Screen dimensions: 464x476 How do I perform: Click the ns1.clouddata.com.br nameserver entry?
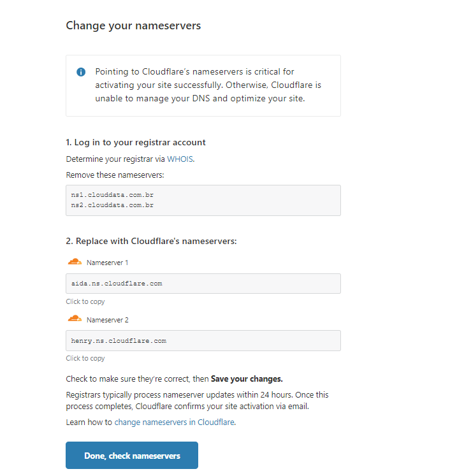[x=112, y=196]
